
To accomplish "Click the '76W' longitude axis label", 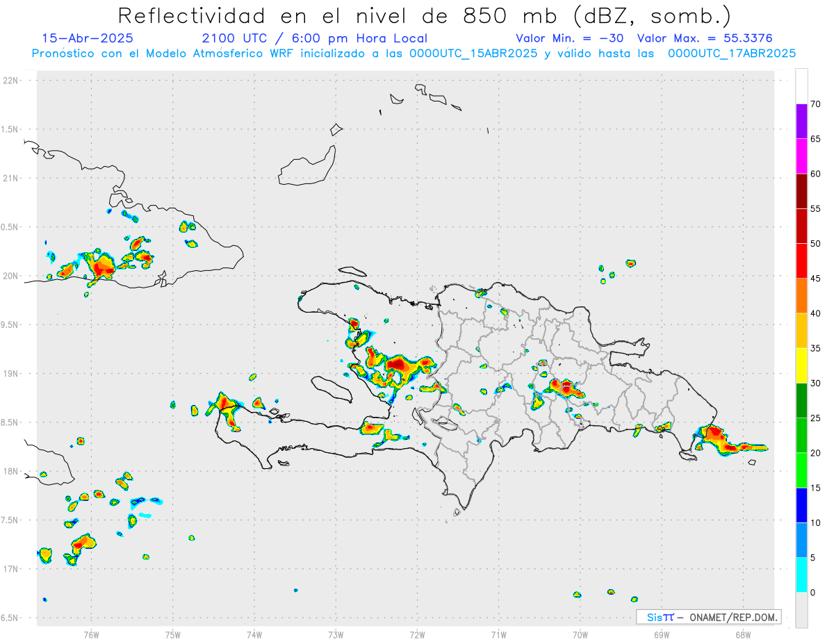I will point(91,634).
